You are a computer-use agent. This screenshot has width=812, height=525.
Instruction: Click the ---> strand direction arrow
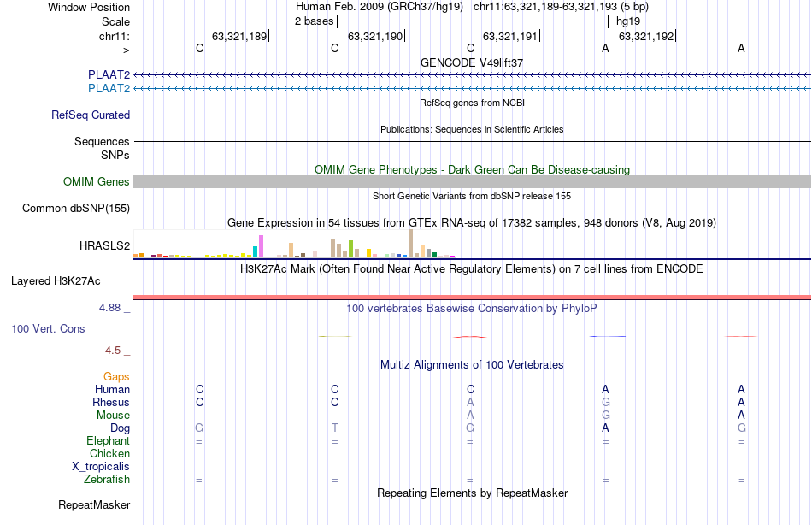pos(121,50)
